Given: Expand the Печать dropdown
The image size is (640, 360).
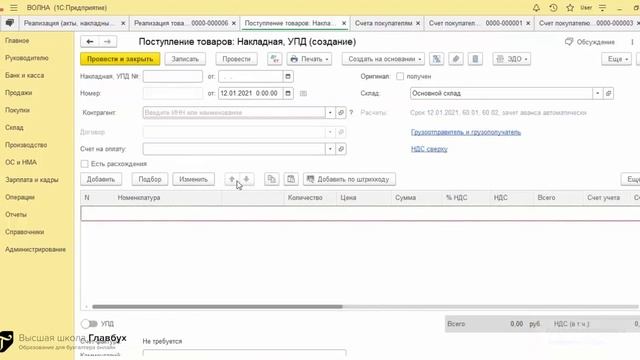Looking at the screenshot, I should [309, 59].
